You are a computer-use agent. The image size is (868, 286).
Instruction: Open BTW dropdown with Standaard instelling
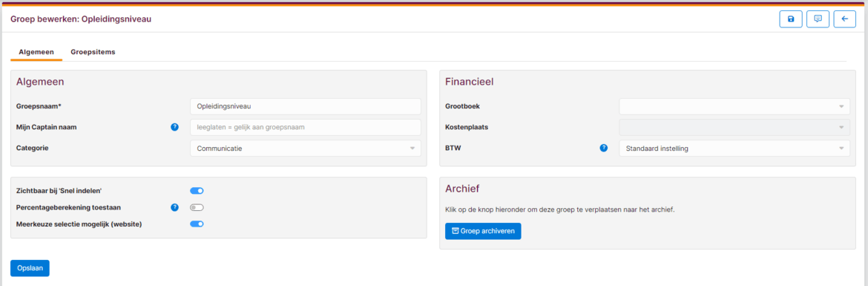pyautogui.click(x=734, y=149)
